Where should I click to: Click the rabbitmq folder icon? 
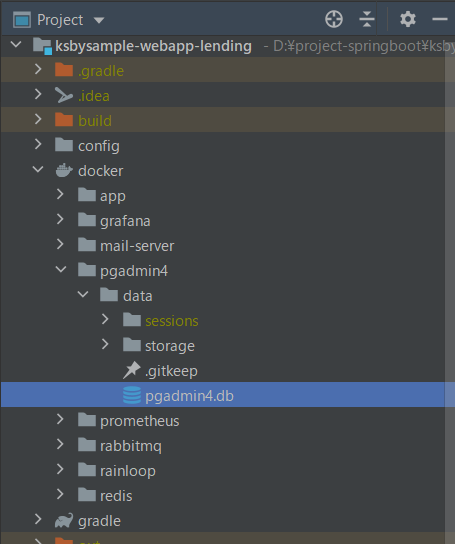pyautogui.click(x=87, y=445)
